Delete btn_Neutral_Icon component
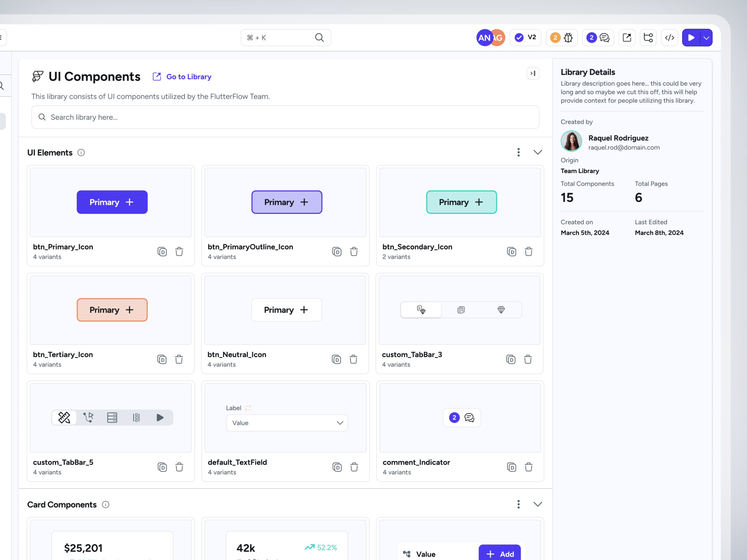Viewport: 747px width, 560px height. [353, 359]
